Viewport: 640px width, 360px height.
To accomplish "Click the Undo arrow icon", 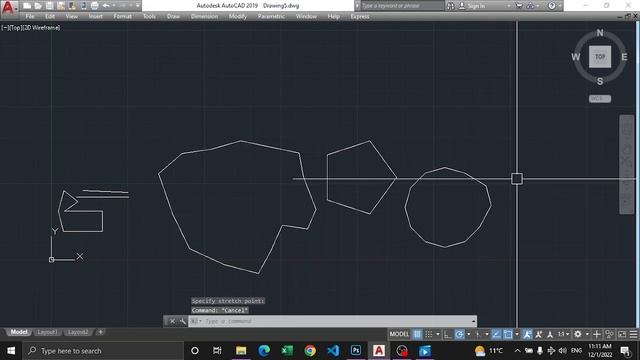I will [106, 6].
